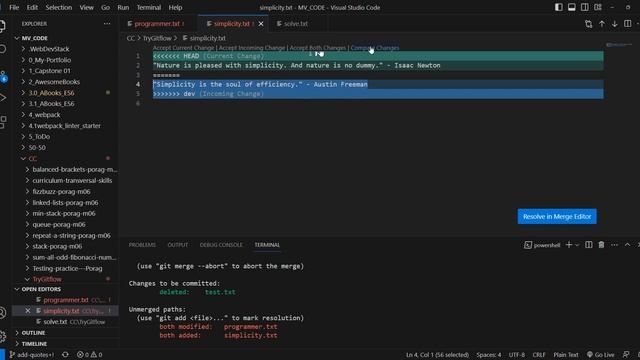Click TryGitflow in the breadcrumb path

[157, 38]
